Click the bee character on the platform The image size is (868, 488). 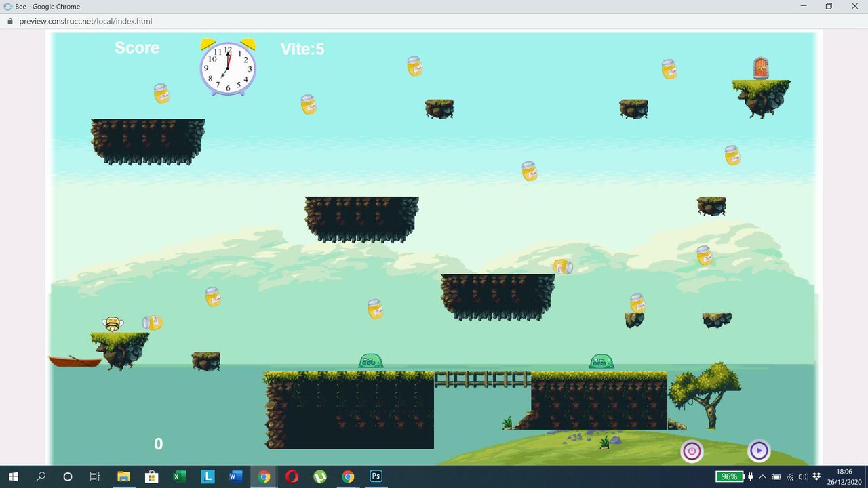[113, 324]
